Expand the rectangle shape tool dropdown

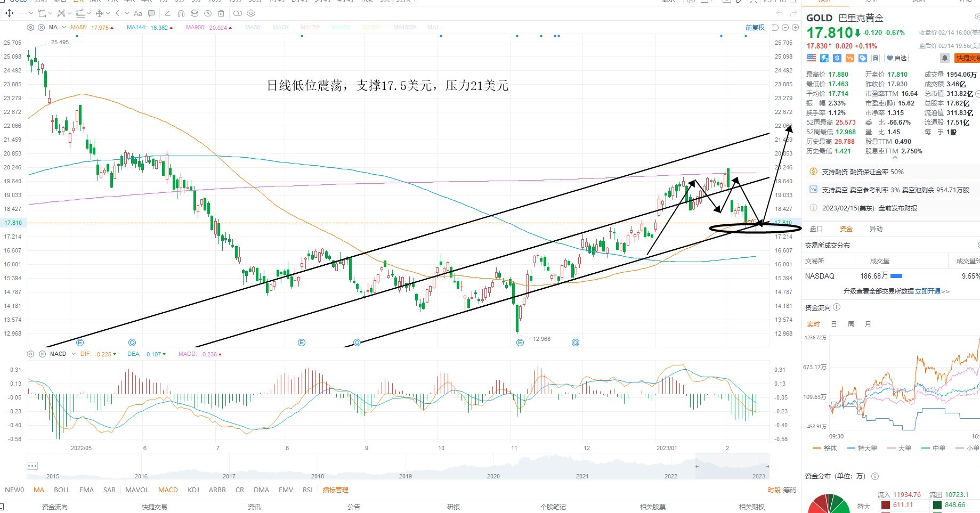[x=51, y=13]
